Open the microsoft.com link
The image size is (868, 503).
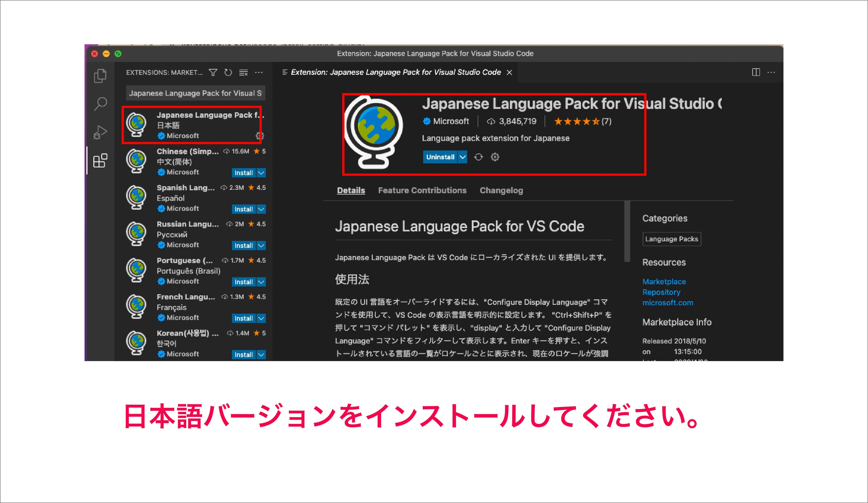(x=668, y=303)
